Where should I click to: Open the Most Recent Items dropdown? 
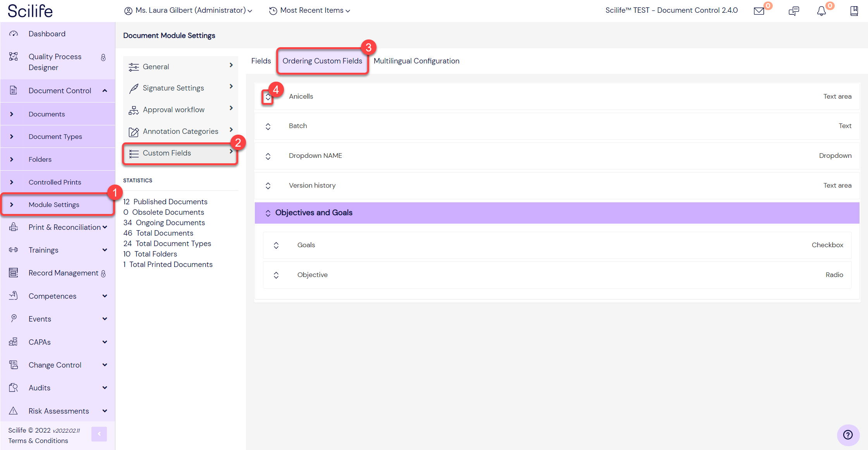click(x=309, y=10)
